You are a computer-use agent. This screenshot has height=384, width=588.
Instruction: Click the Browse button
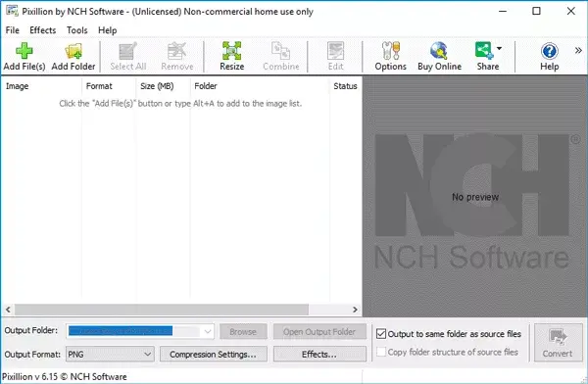243,331
